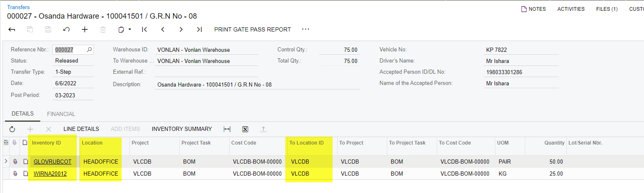Screen dimensions: 644x193
Task: Click the grid add row plus icon
Action: pos(30,129)
